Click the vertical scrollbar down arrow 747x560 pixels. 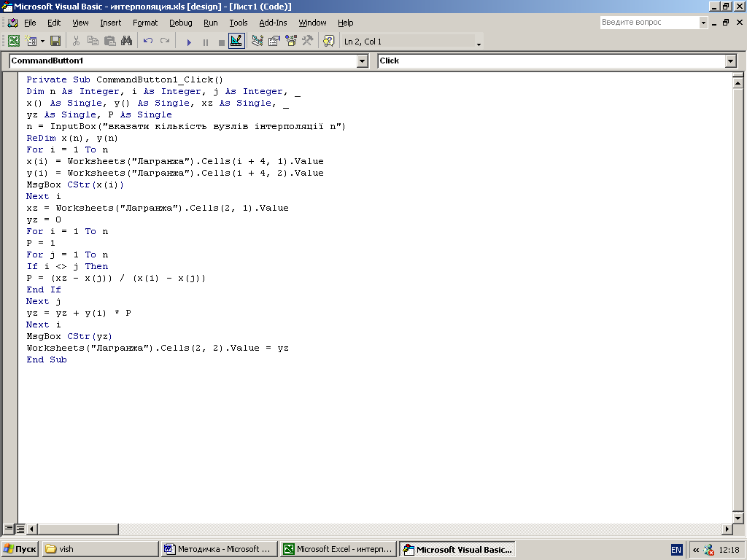click(x=738, y=518)
